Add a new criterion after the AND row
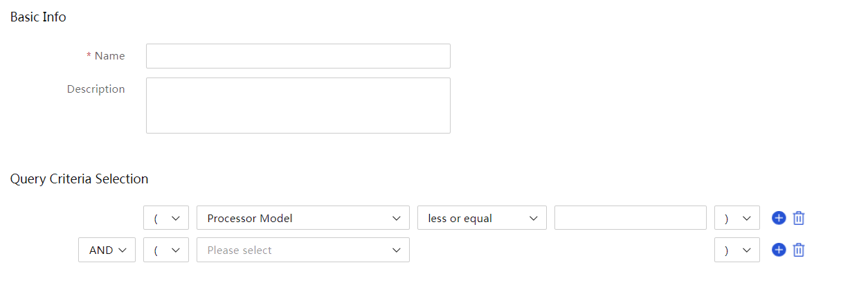This screenshot has width=868, height=292. pos(779,250)
